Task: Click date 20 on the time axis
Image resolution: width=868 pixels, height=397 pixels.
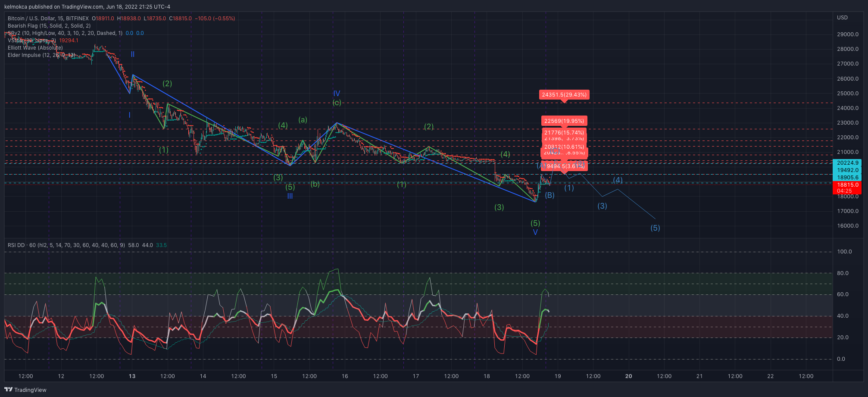Action: pos(629,376)
